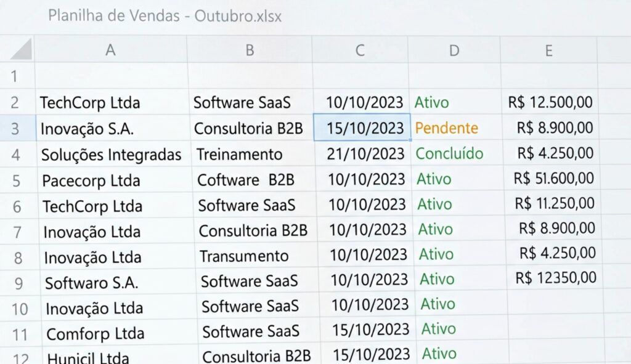Click the R$ 51.600,00 value cell

pos(554,179)
